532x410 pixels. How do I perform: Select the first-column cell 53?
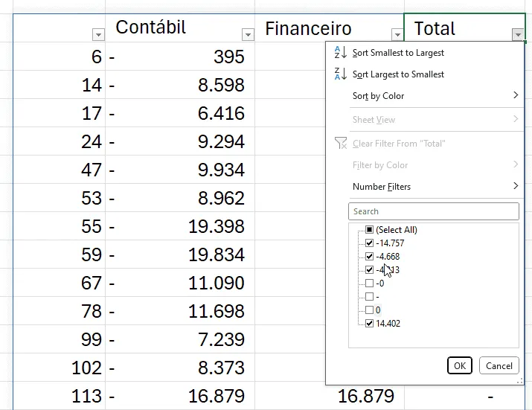pyautogui.click(x=59, y=198)
